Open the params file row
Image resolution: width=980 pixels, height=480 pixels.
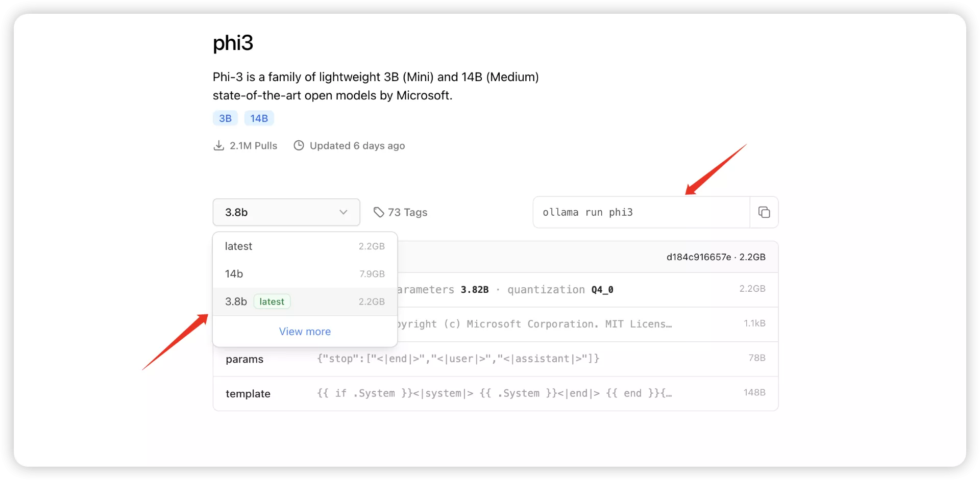[496, 359]
